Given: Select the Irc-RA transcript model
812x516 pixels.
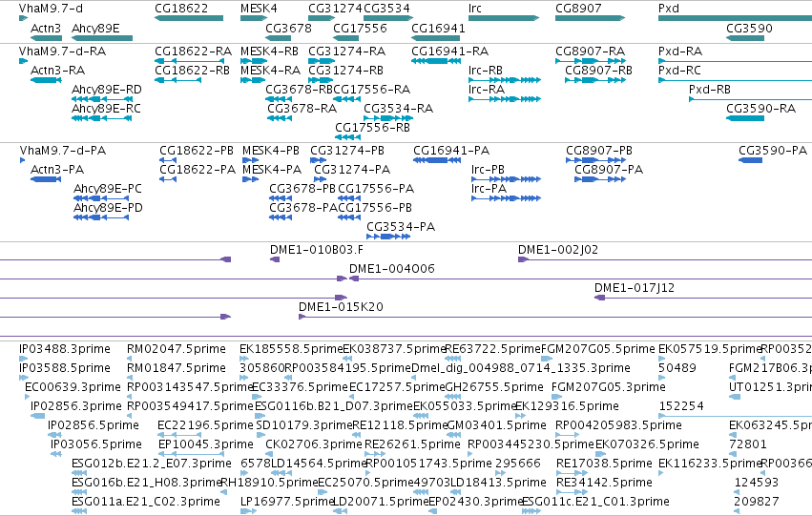Looking at the screenshot, I should (505, 99).
